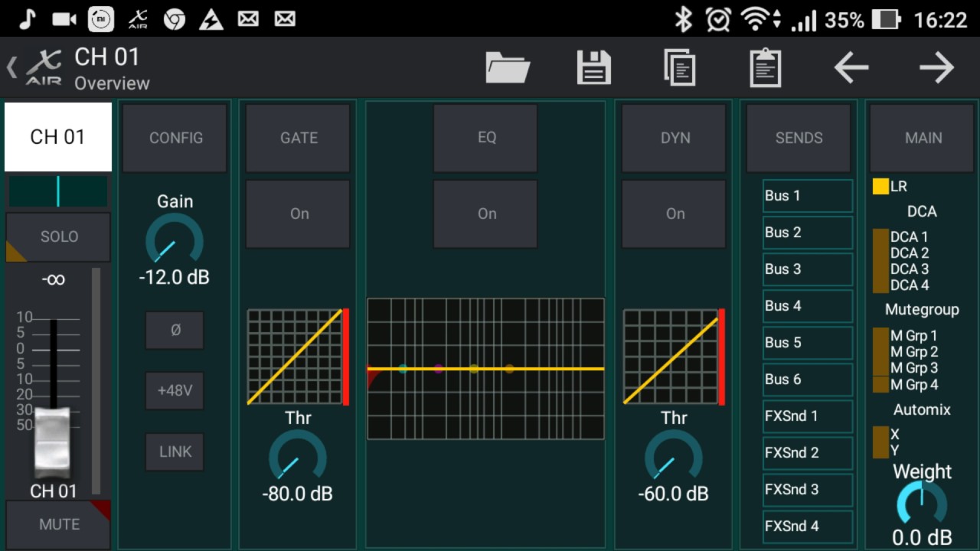Open the dynamics curve graph
The height and width of the screenshot is (551, 980).
pos(674,357)
